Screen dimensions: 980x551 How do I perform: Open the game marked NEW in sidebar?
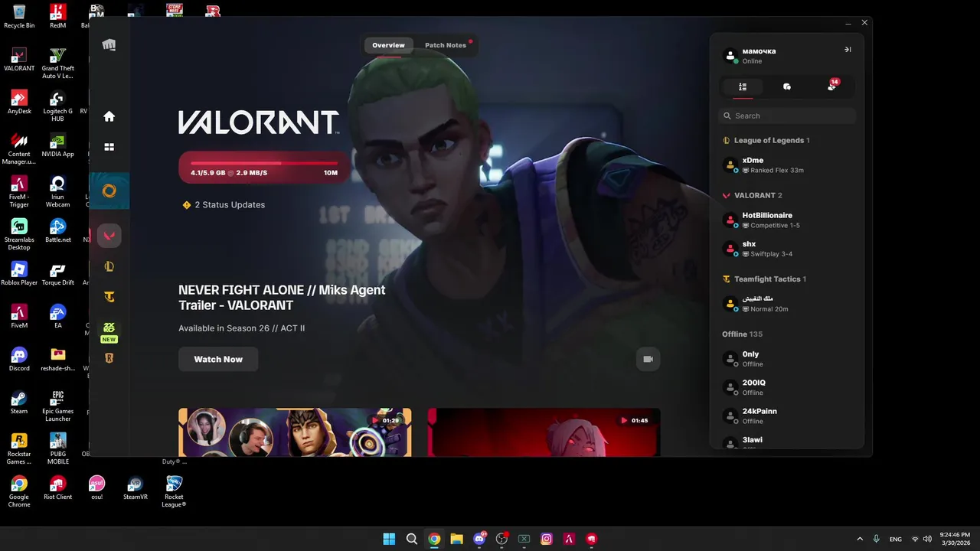click(x=109, y=331)
